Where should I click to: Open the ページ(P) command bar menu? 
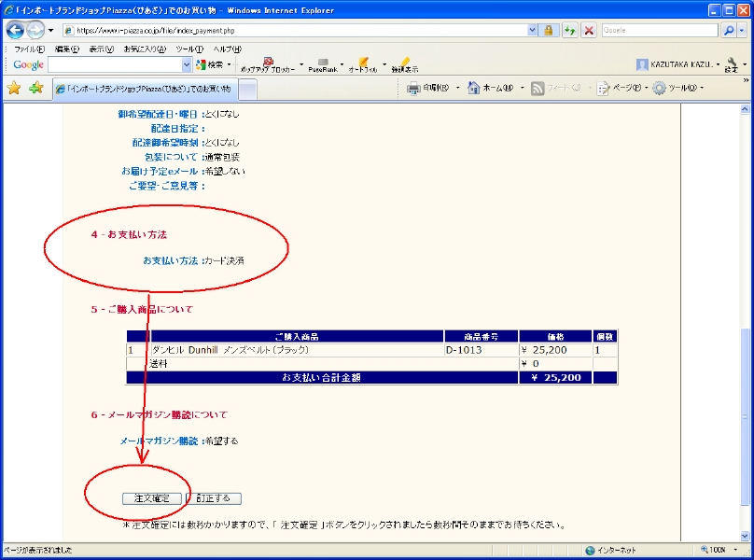(622, 88)
